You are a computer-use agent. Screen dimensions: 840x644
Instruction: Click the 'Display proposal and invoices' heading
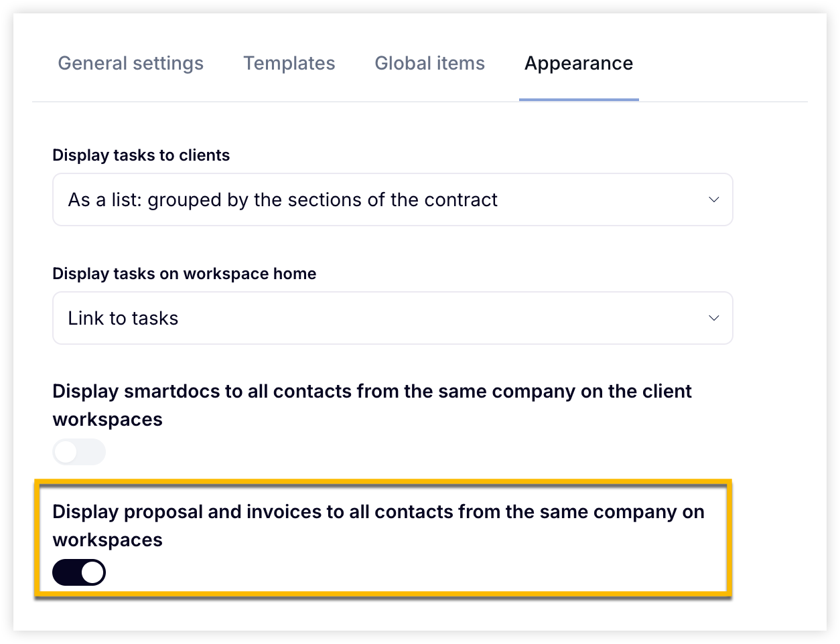point(378,526)
